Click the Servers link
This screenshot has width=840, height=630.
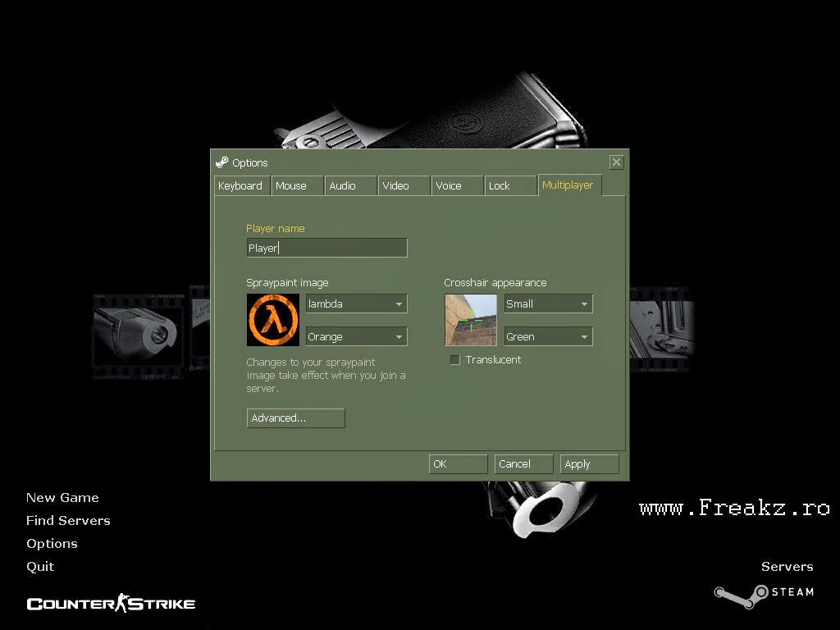click(x=787, y=567)
